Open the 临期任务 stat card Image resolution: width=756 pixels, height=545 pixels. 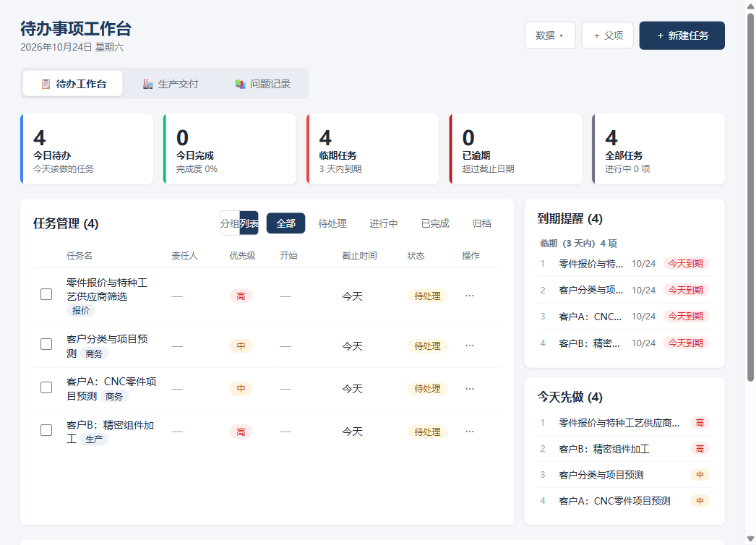pyautogui.click(x=373, y=149)
